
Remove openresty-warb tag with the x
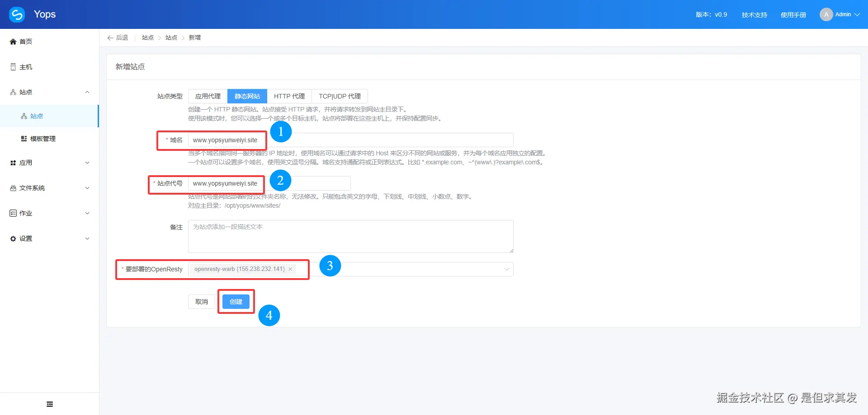tap(290, 269)
